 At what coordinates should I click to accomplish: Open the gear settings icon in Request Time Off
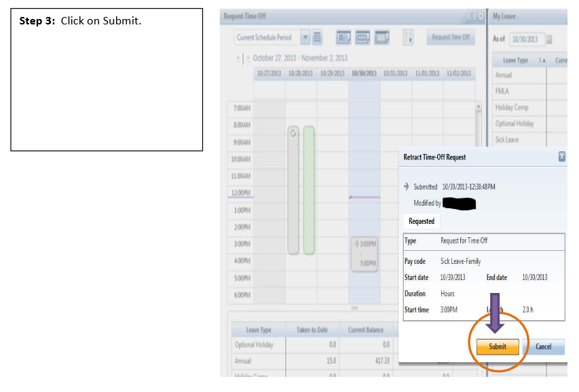(x=481, y=16)
